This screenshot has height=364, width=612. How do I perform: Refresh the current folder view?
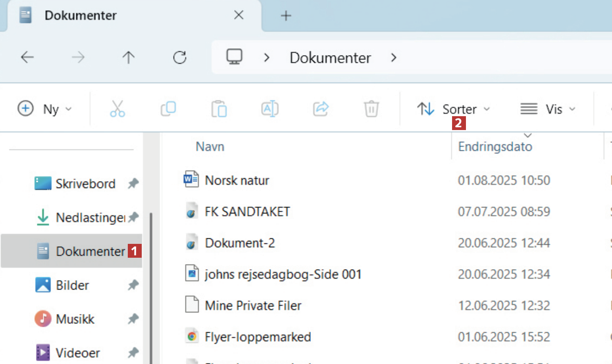pos(180,57)
